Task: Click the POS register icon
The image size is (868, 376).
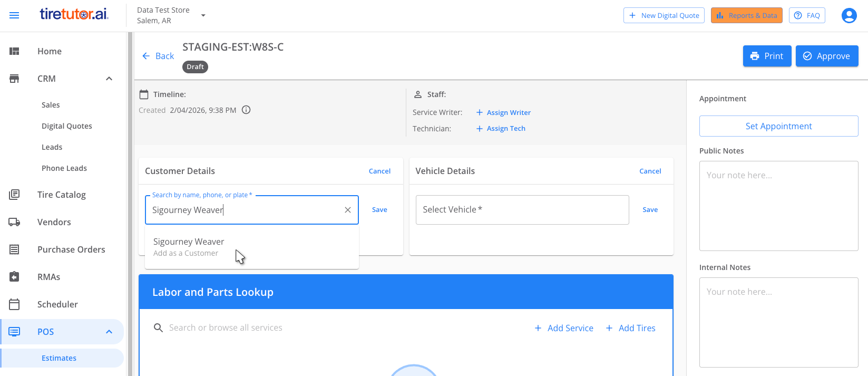Action: [14, 332]
